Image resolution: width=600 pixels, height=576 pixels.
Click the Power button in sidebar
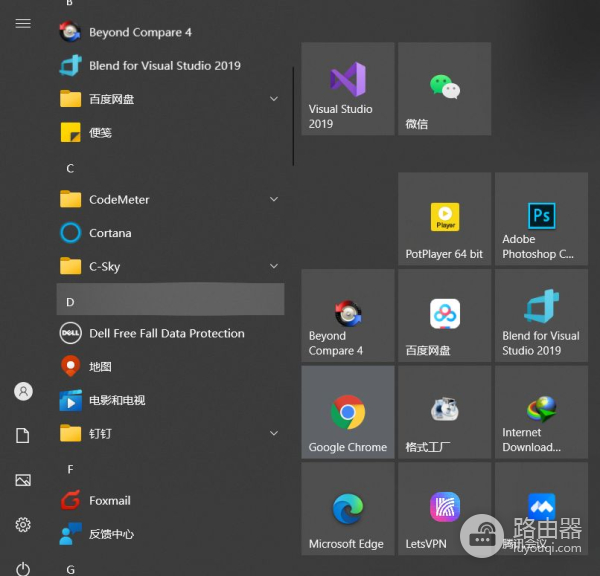click(x=23, y=568)
